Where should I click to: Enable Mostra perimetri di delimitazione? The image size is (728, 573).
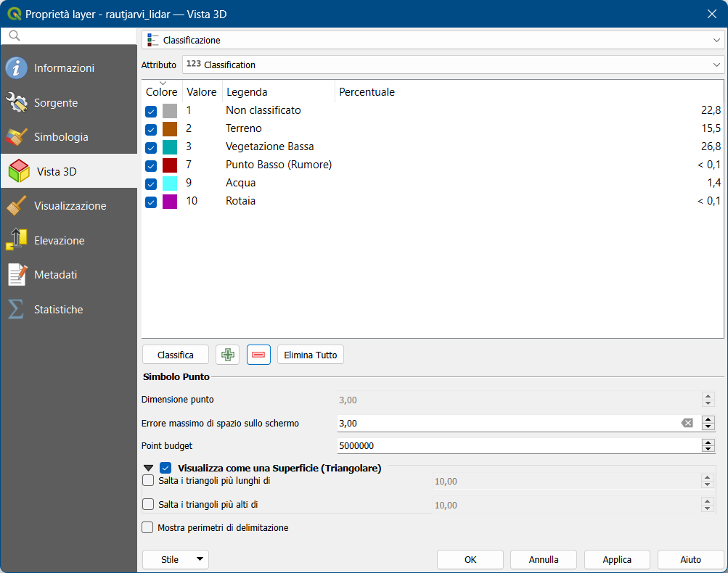(147, 527)
